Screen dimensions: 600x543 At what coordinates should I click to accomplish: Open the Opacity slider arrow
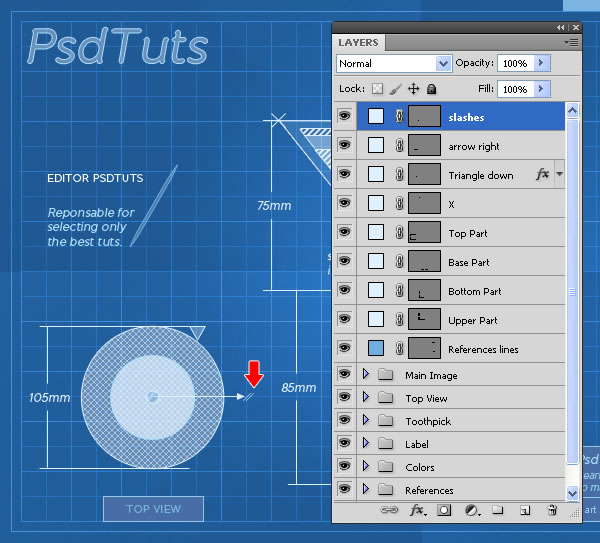(x=541, y=63)
